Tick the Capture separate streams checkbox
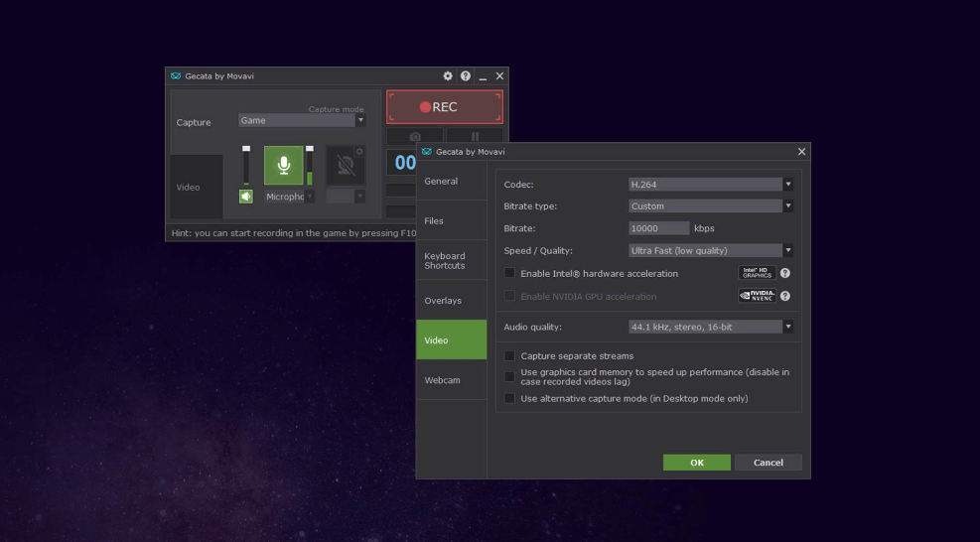 point(509,355)
